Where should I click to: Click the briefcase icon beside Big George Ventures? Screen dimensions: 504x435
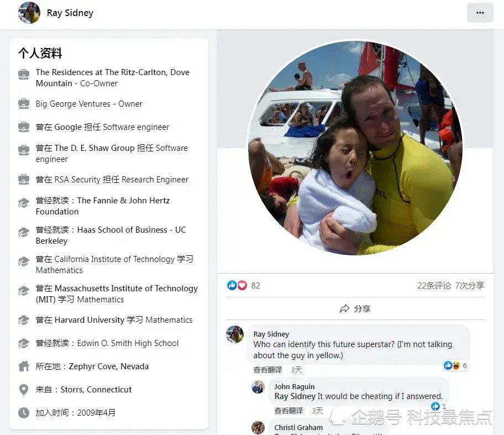click(24, 104)
